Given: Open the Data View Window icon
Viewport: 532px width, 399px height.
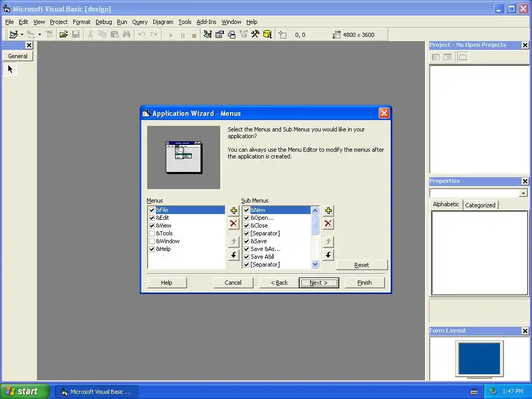Looking at the screenshot, I should (268, 34).
